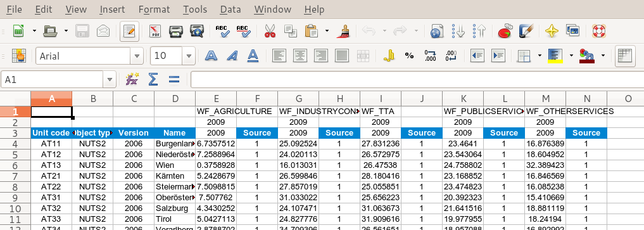Open the Function Wizard
Image resolution: width=644 pixels, height=230 pixels.
(132, 79)
